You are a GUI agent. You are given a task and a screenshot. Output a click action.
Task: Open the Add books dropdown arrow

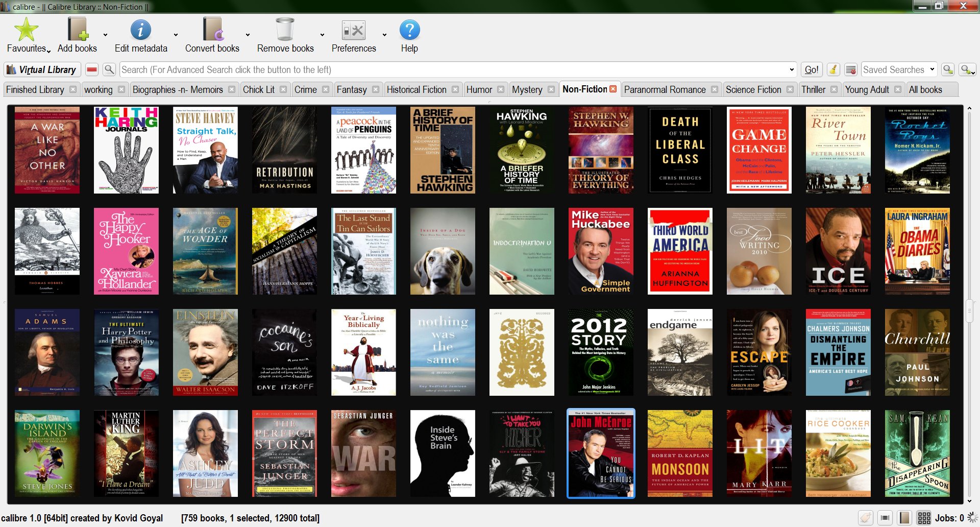coord(105,35)
